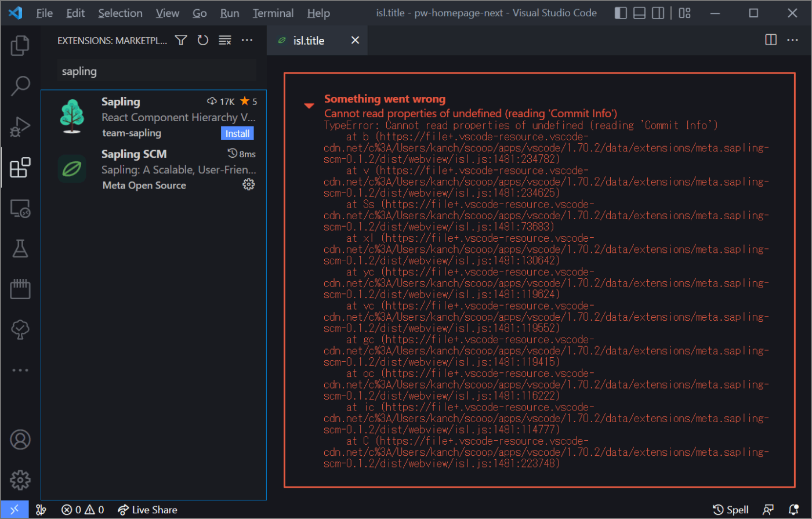Select the isl.title editor tab
Viewport: 812px width, 519px height.
click(x=317, y=40)
